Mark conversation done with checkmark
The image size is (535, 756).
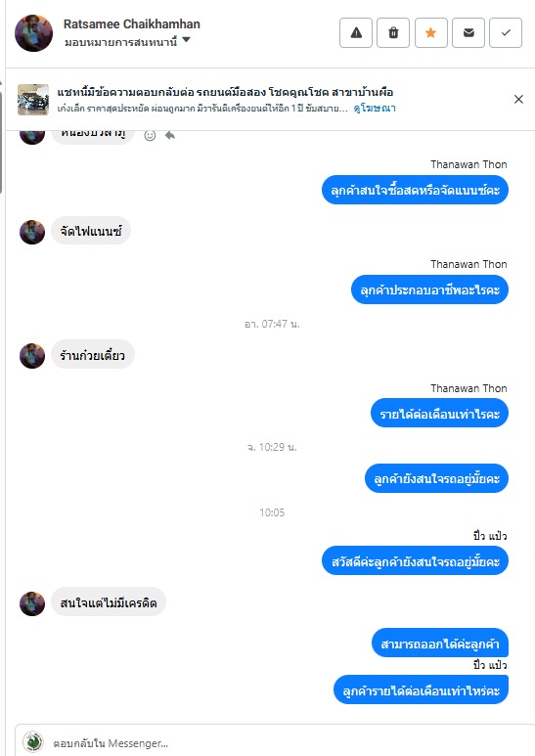tap(506, 33)
